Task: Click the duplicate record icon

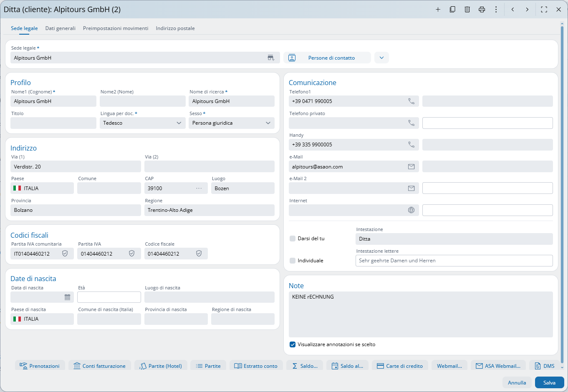Action: pos(452,9)
